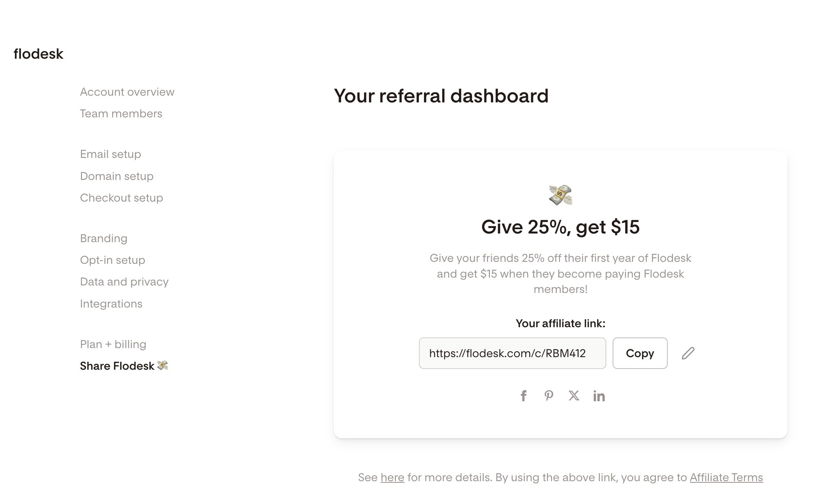The height and width of the screenshot is (504, 826).
Task: Navigate to Domain setup
Action: (x=117, y=176)
